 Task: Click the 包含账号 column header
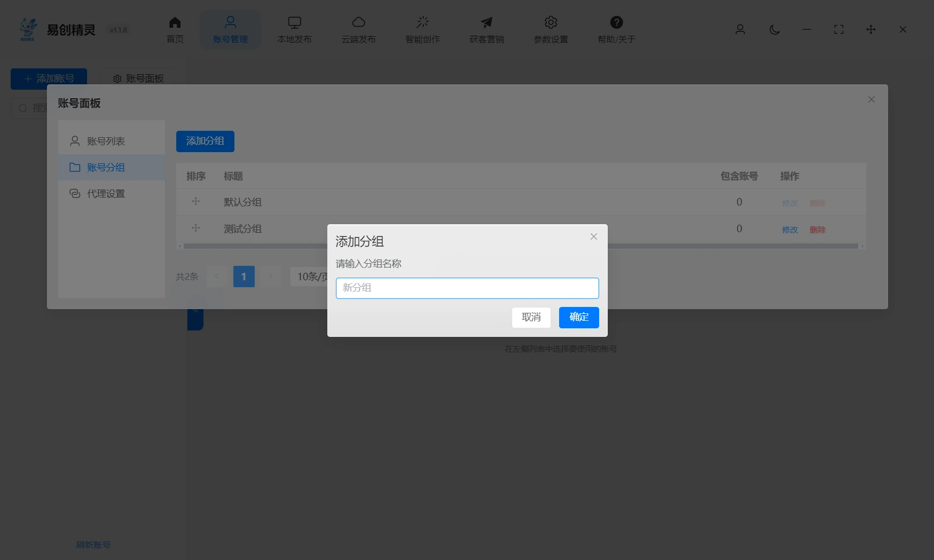[x=739, y=176]
